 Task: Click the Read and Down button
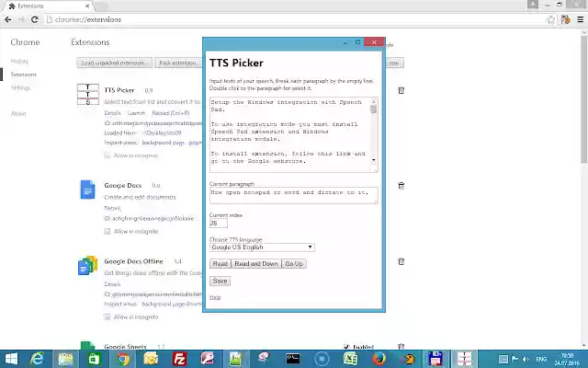pos(256,264)
